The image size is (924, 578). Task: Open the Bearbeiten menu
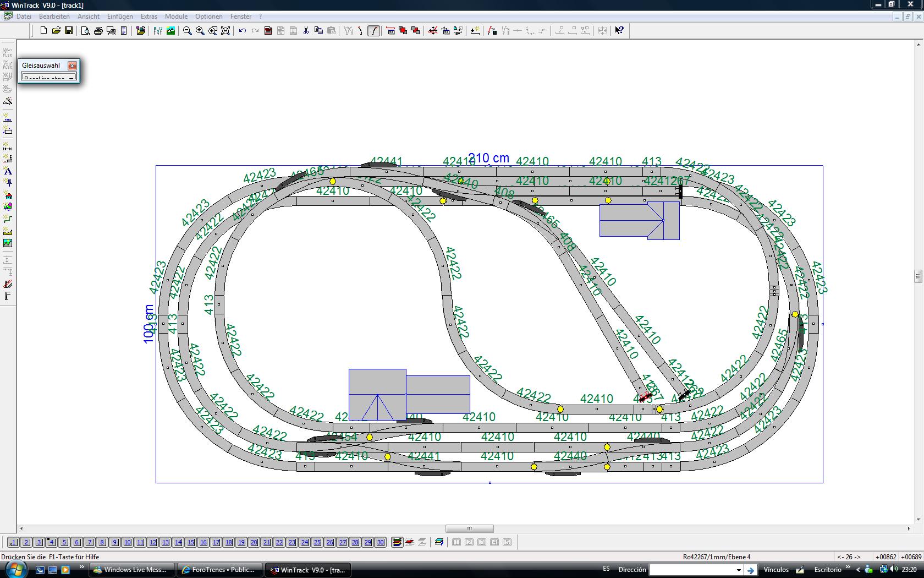pos(54,17)
